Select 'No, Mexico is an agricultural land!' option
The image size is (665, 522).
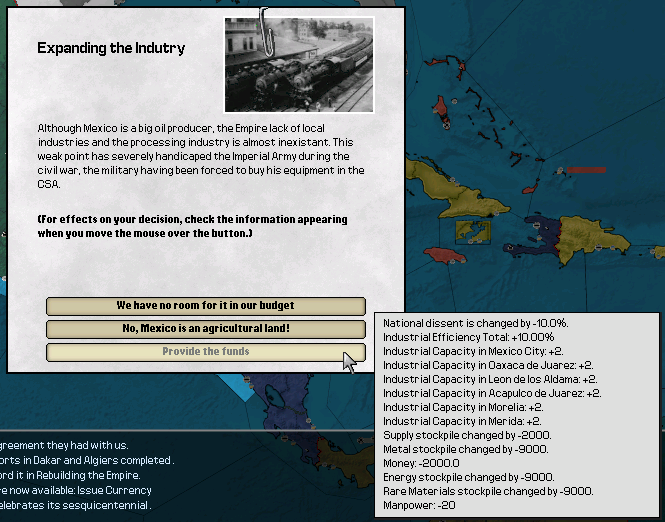pyautogui.click(x=206, y=329)
